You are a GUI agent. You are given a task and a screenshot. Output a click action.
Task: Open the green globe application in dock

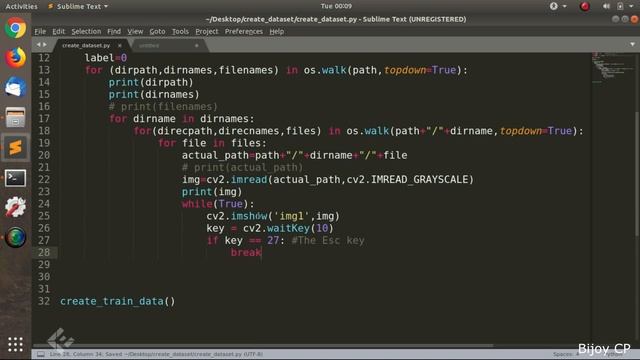pos(16,237)
